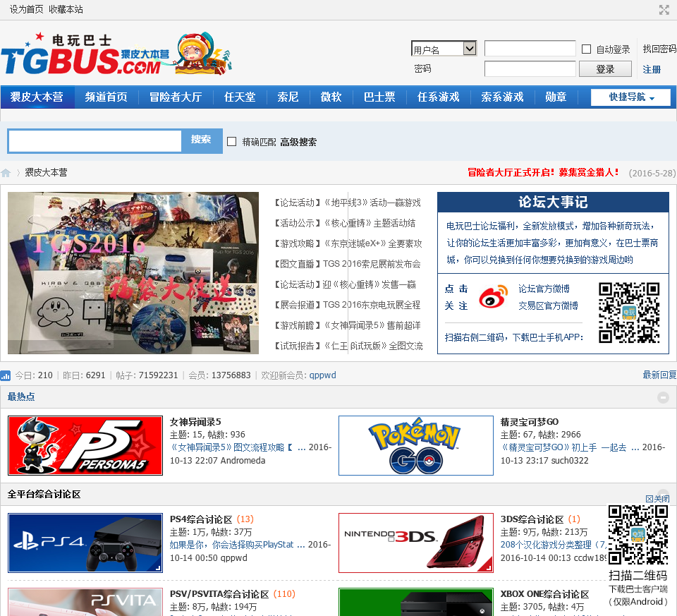The width and height of the screenshot is (677, 616).
Task: Go to the 频道首页 navigation tab
Action: click(106, 97)
